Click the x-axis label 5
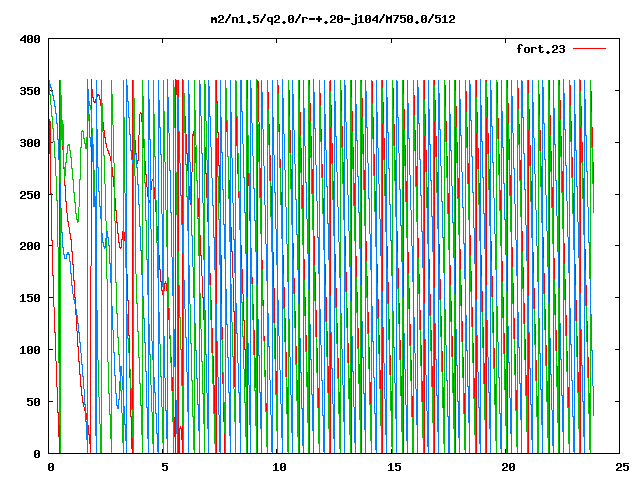 click(164, 467)
